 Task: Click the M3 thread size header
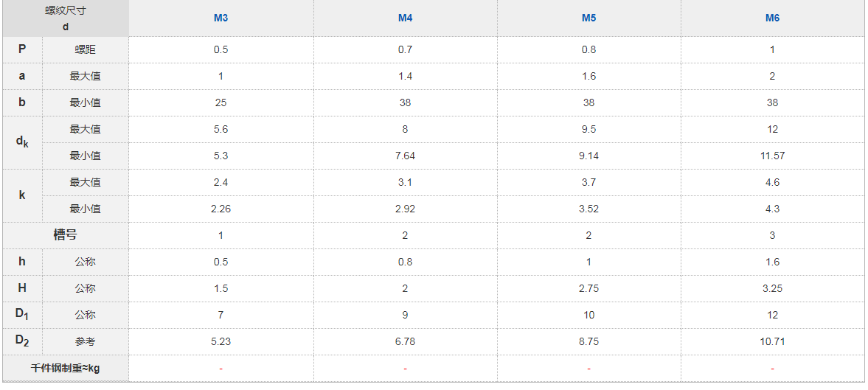click(221, 18)
